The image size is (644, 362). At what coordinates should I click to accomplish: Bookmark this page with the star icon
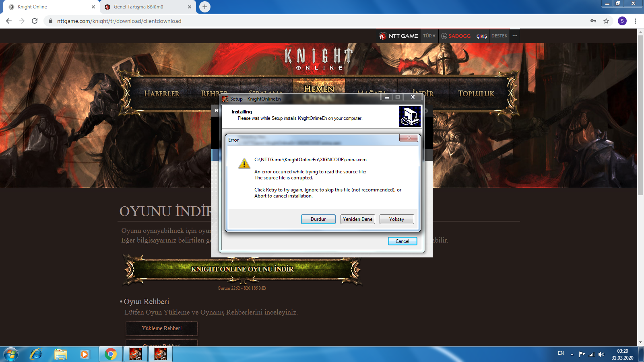(x=606, y=21)
